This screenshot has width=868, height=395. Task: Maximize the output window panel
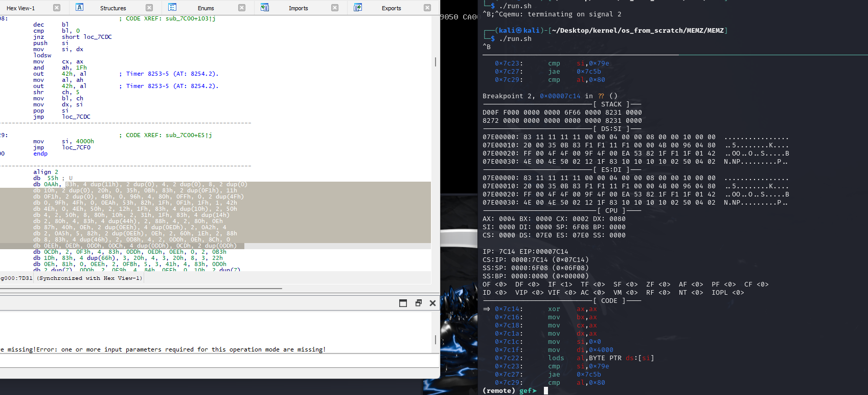[x=403, y=303]
